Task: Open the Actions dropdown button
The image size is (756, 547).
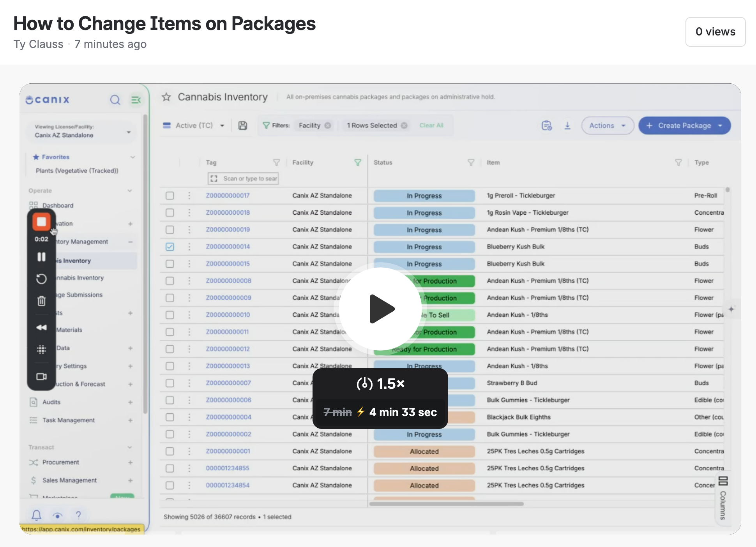Action: (608, 125)
